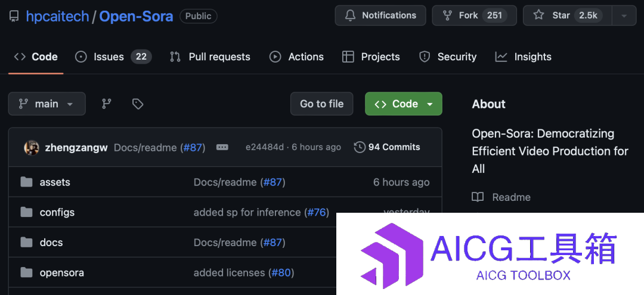Screen dimensions: 644x295
Task: Open PR #87 in the docs row
Action: (274, 243)
